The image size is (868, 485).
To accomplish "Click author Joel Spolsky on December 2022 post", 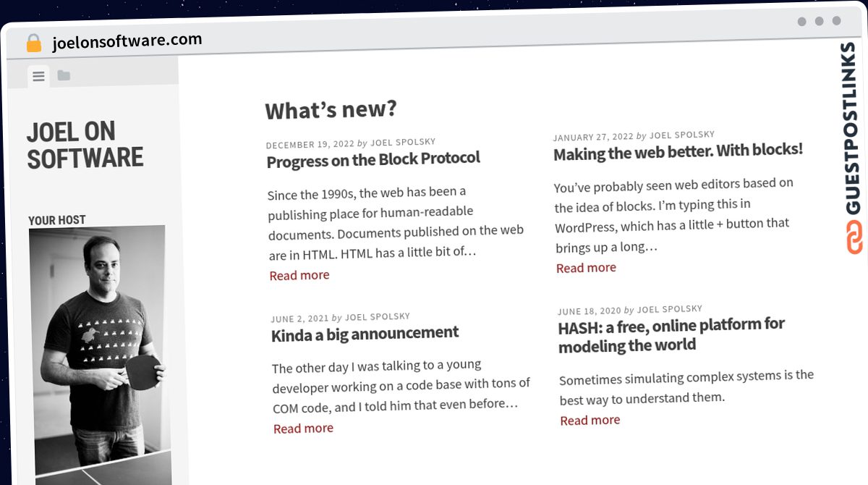I will click(x=403, y=143).
